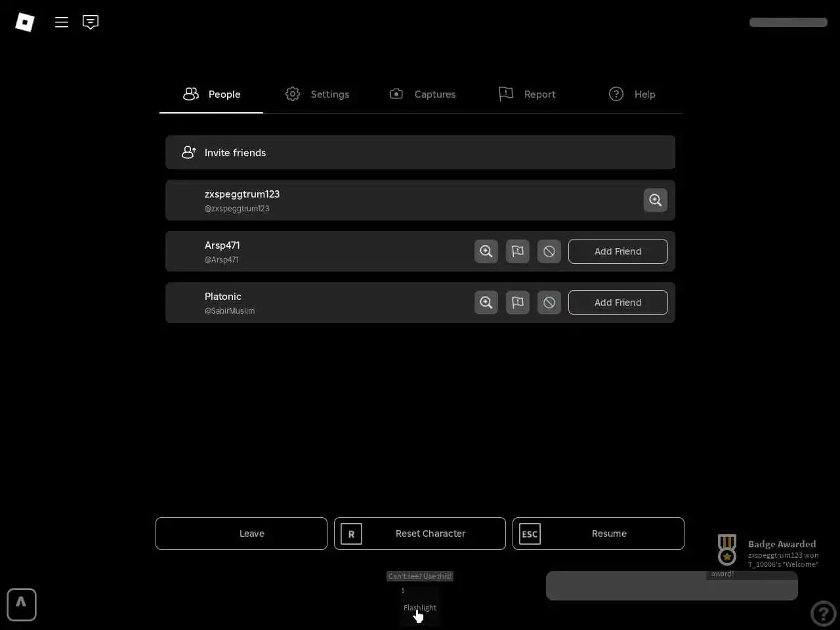Click the 'Can't see? Use this!' label
The height and width of the screenshot is (630, 840).
coord(420,576)
